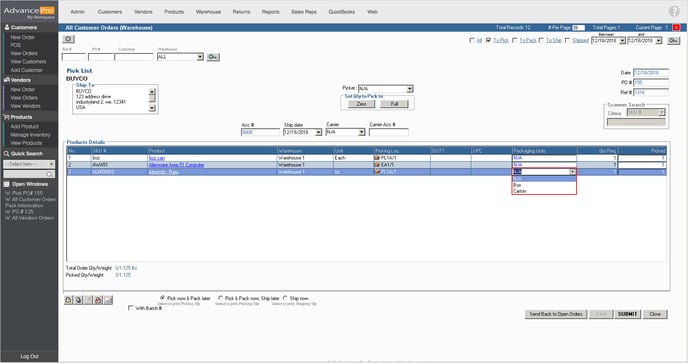The width and height of the screenshot is (688, 363).
Task: Click the second icon in the bottom toolbar
Action: [79, 300]
